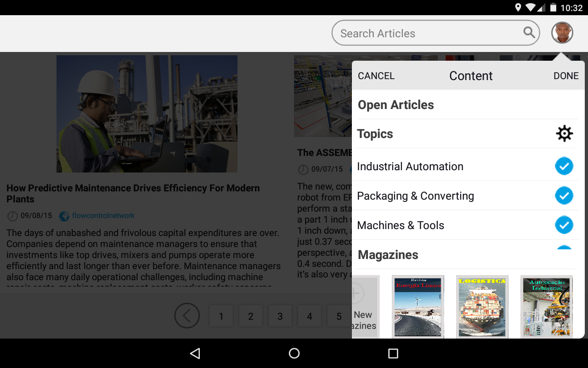Open the flowcontrolnetwork source link
588x368 pixels.
click(x=103, y=216)
